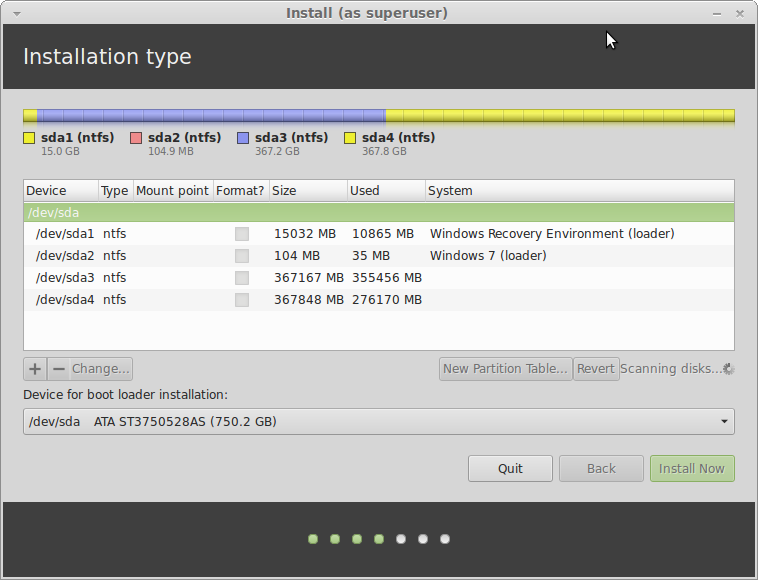Minimize the Install window

[x=717, y=14]
